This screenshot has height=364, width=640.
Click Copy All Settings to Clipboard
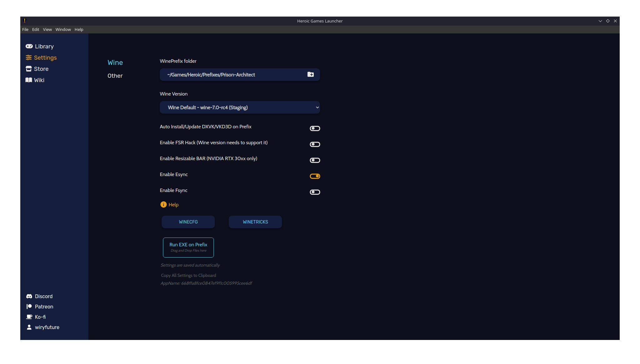click(x=188, y=275)
